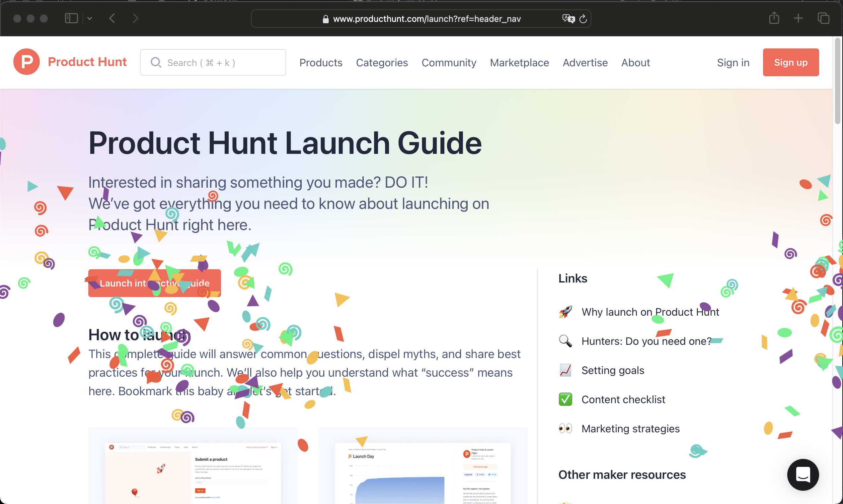
Task: Click the page vertical scrollbar
Action: (x=838, y=82)
